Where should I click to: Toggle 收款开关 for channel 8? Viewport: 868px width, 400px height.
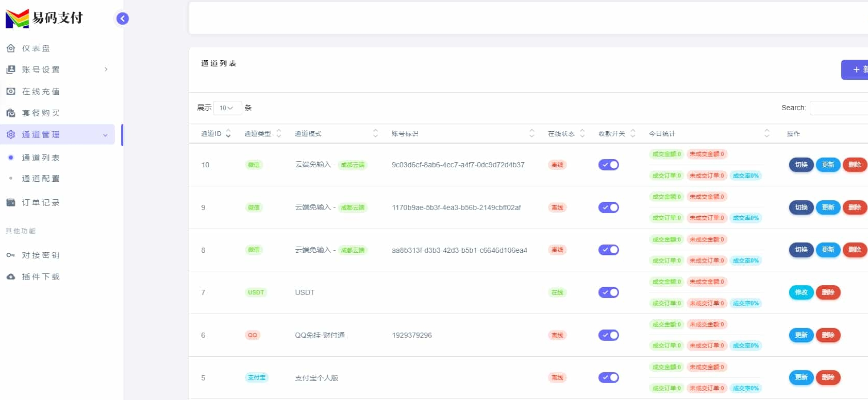click(609, 250)
